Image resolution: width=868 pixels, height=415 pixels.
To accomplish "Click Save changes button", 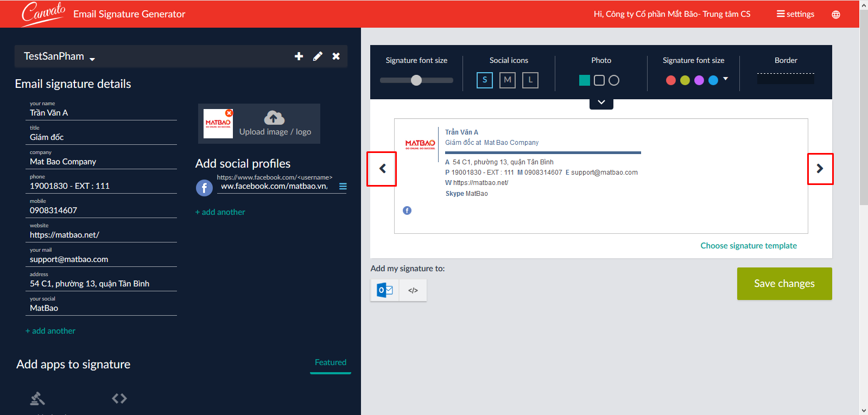I will pyautogui.click(x=784, y=284).
